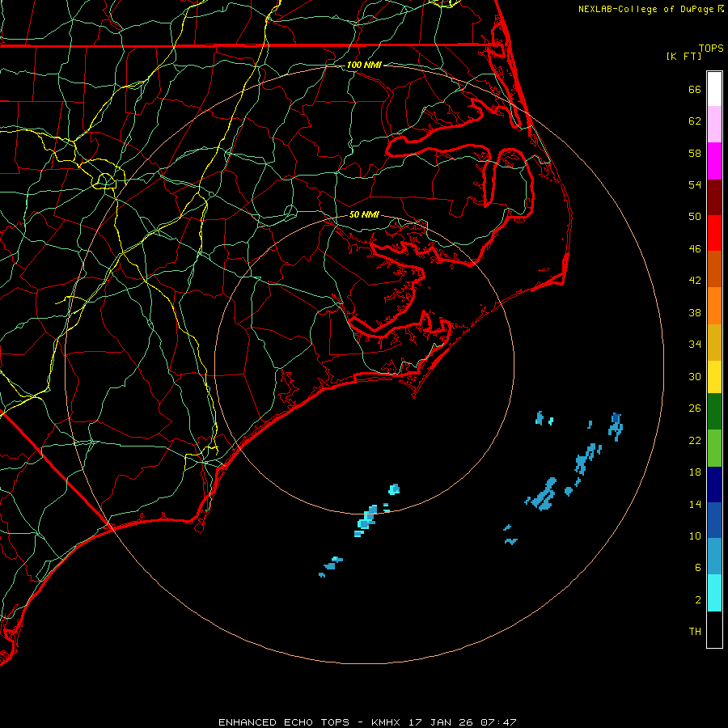
Task: Select the cyan 10 kft swatch
Action: click(714, 593)
